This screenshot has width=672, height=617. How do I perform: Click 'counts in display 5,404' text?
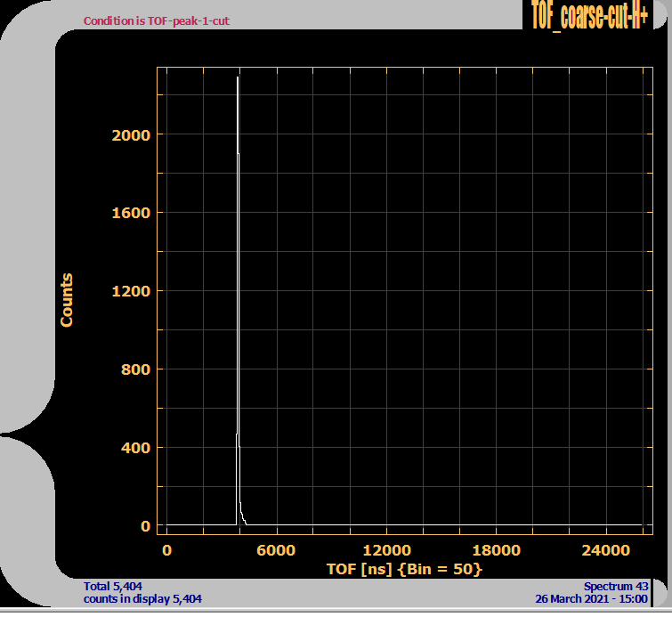click(x=142, y=599)
